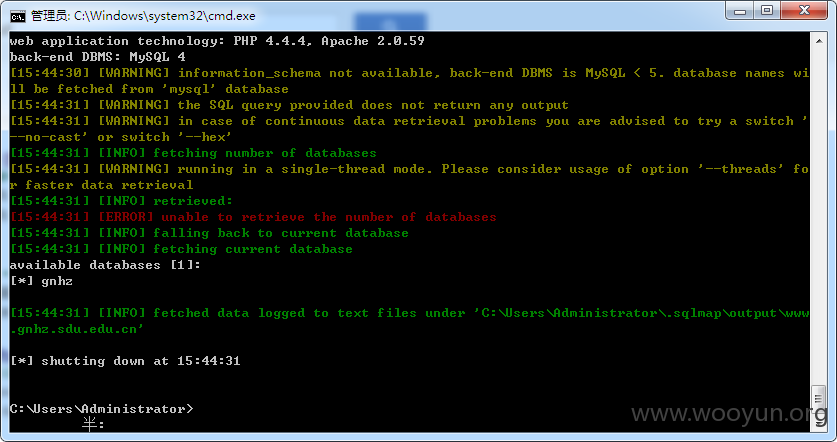The width and height of the screenshot is (837, 442).
Task: Click the IME indicator at bottom
Action: click(x=93, y=424)
